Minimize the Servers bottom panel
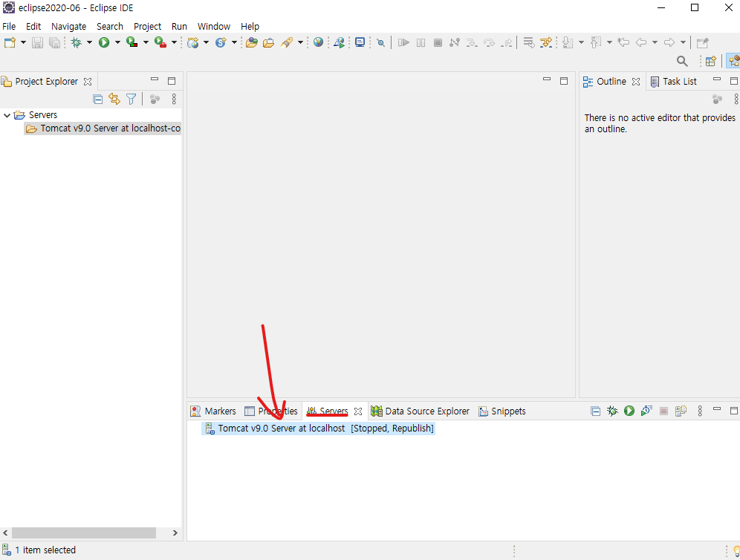 tap(717, 409)
